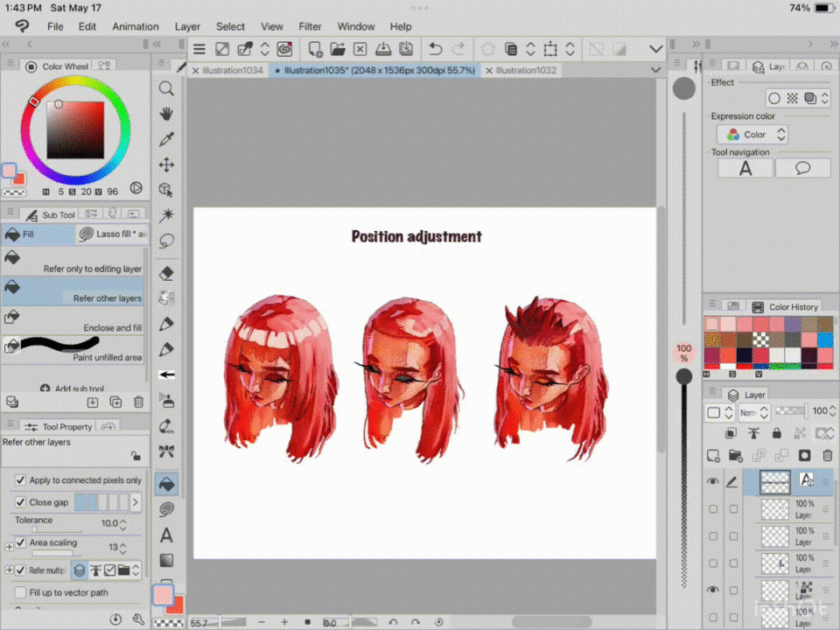Switch to the Illustration1032 tab
The image size is (840, 630).
pos(526,70)
